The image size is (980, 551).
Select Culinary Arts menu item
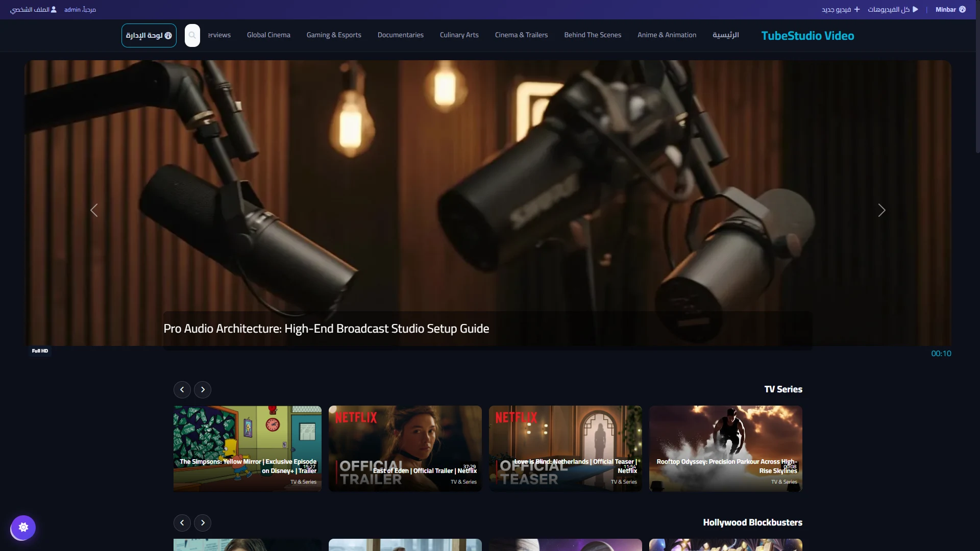tap(459, 35)
